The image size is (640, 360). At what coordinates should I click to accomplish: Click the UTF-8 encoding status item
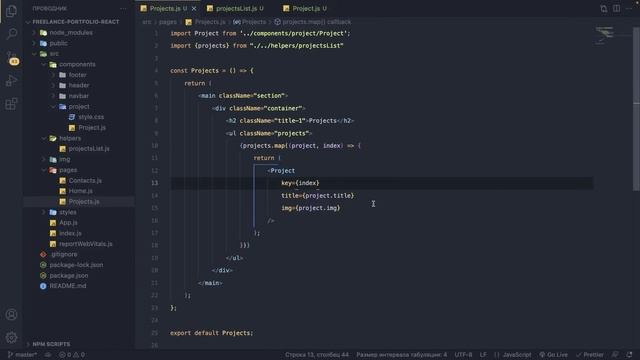(463, 355)
